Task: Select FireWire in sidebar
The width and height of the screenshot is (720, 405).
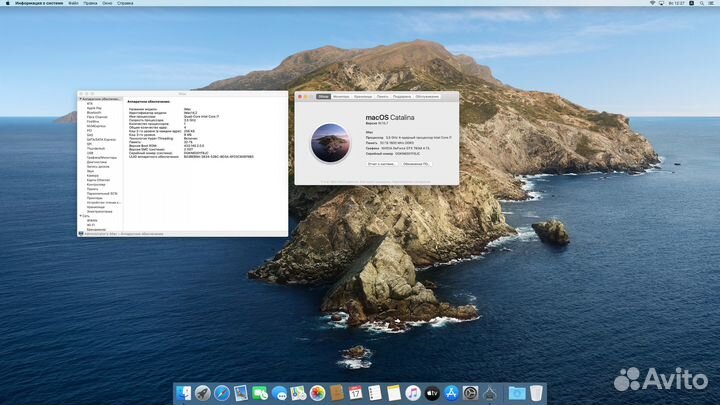Action: (x=93, y=122)
